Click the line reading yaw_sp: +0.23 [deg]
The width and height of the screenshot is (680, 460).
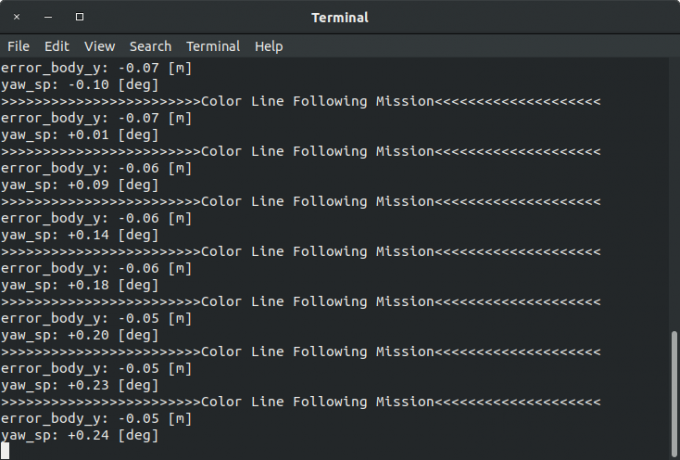coord(80,385)
